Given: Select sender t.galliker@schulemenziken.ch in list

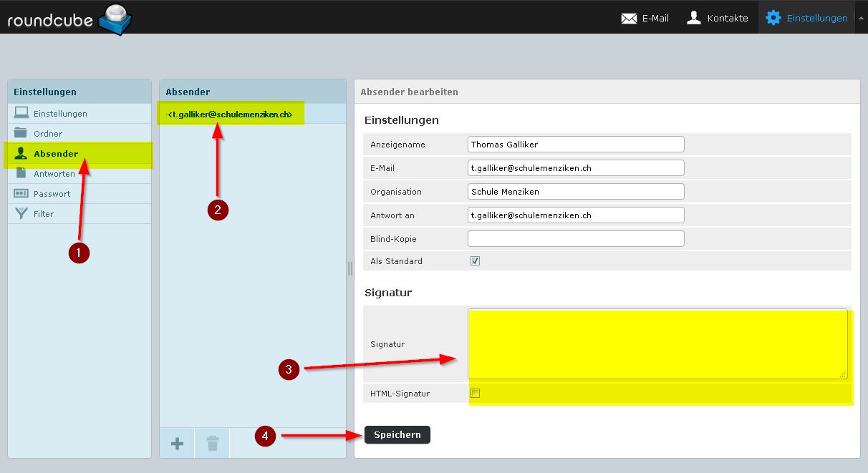Looking at the screenshot, I should 252,114.
